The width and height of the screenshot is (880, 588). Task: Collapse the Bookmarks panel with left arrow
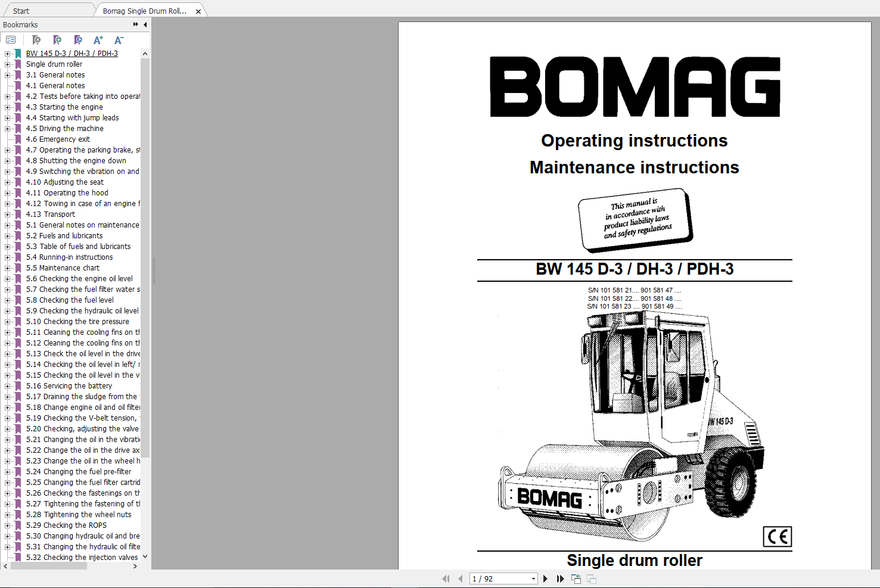[x=145, y=24]
